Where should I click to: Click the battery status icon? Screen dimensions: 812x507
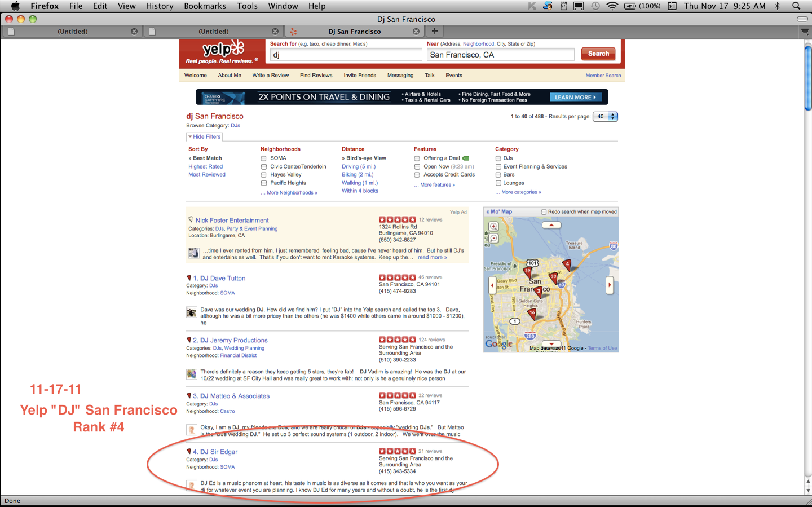click(630, 6)
